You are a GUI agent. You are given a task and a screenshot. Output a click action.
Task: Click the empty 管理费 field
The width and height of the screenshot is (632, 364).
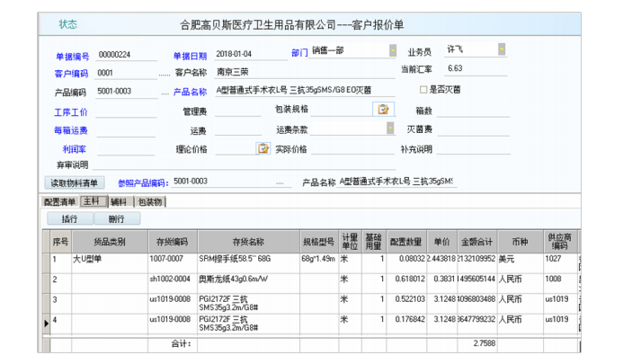[x=238, y=111]
